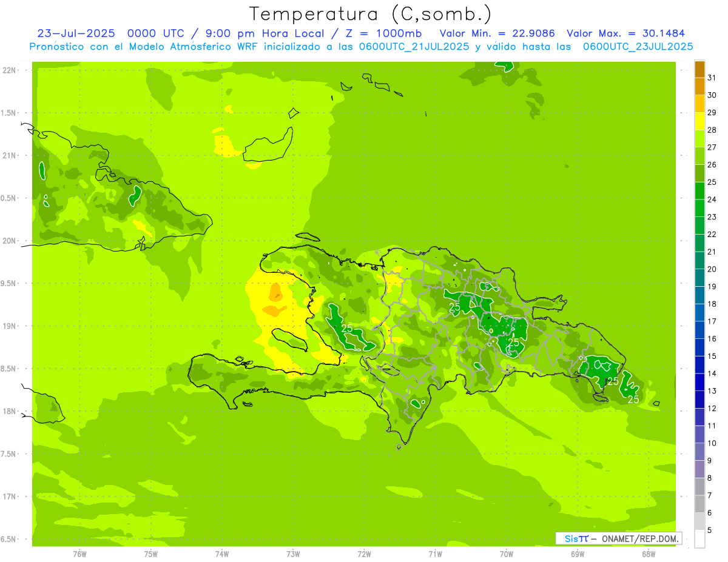Click the "ONAMET/REP.DOM." credit label
Screen dimensions: 728x562
click(x=639, y=538)
